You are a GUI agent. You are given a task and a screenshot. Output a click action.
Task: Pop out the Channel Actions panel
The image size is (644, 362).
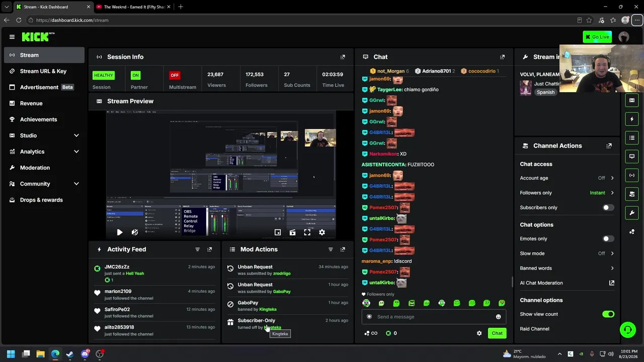609,146
